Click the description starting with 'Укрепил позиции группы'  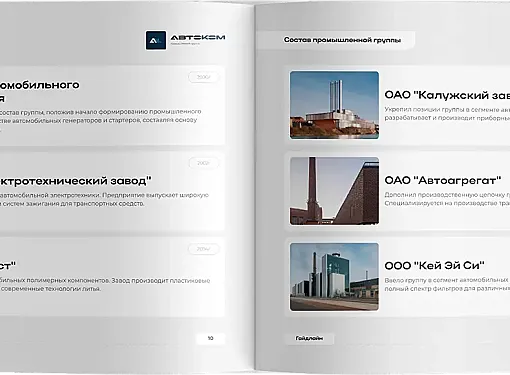tap(447, 114)
